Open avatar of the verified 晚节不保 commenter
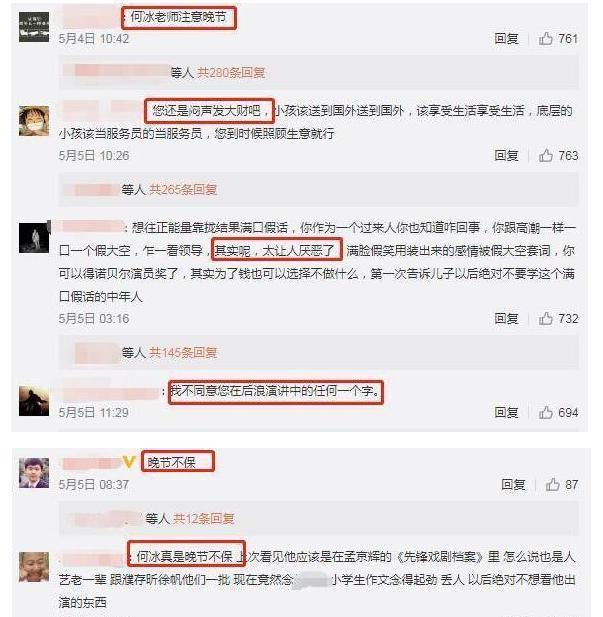Viewport: 603px width, 617px height. tap(34, 473)
